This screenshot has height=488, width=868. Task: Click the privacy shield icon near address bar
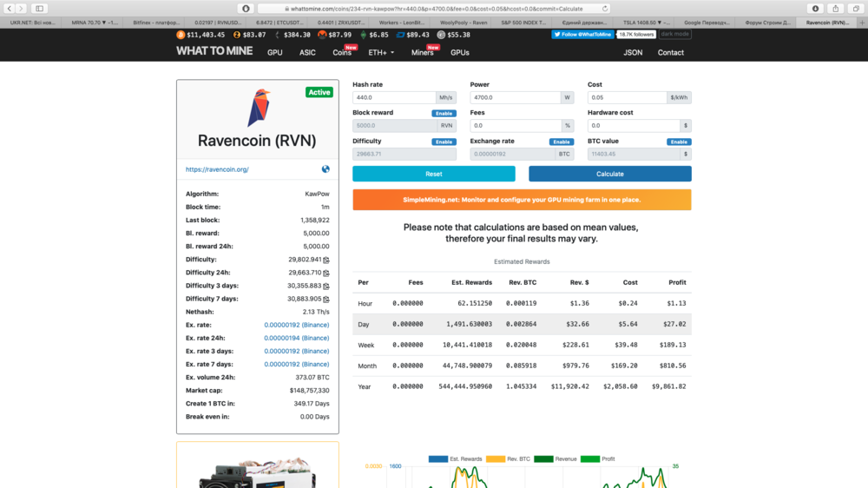pos(246,9)
